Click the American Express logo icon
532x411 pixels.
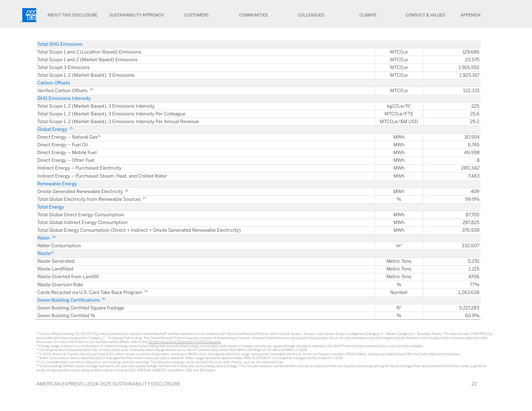coord(29,15)
